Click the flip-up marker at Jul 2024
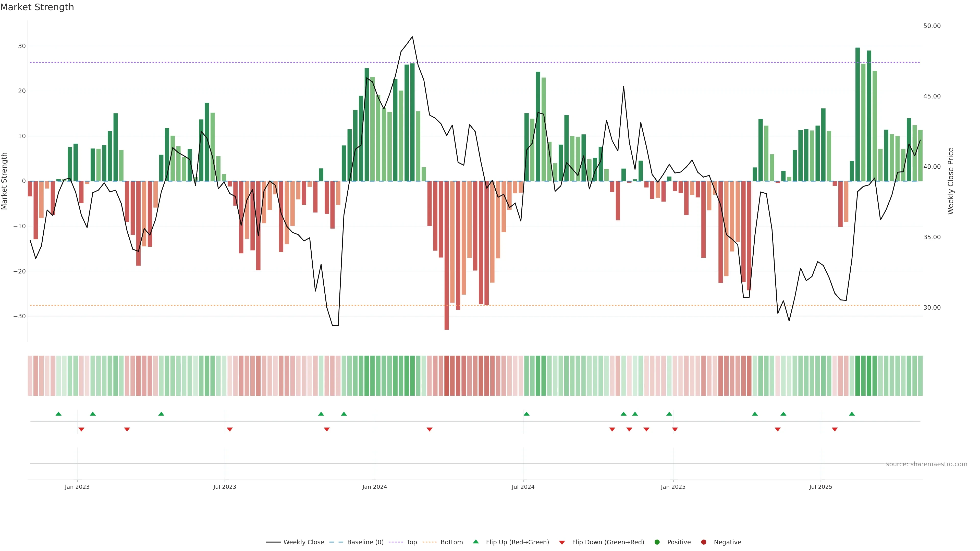980x551 pixels. pos(526,414)
